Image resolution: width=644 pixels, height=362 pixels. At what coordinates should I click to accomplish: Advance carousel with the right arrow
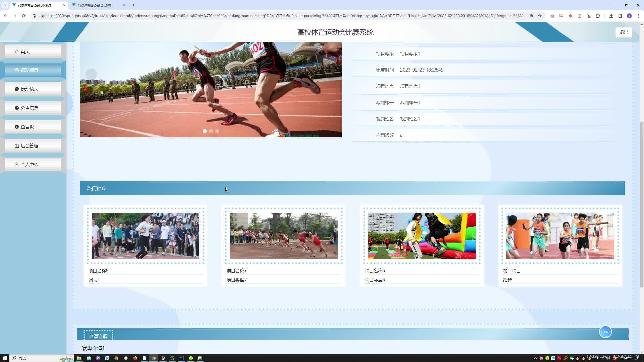[331, 74]
